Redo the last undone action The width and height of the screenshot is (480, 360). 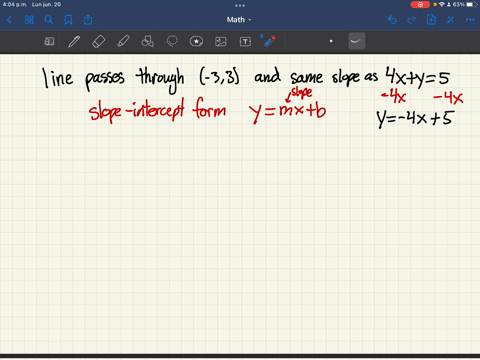point(412,20)
